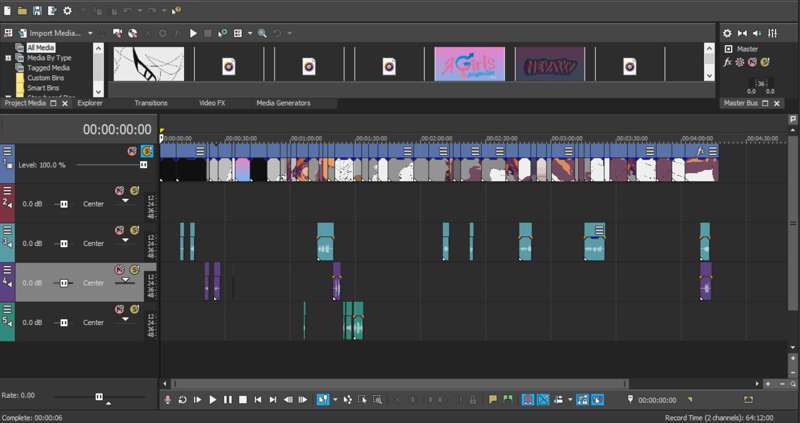This screenshot has height=423, width=800.
Task: Click track 5 volume slider handle
Action: [64, 323]
